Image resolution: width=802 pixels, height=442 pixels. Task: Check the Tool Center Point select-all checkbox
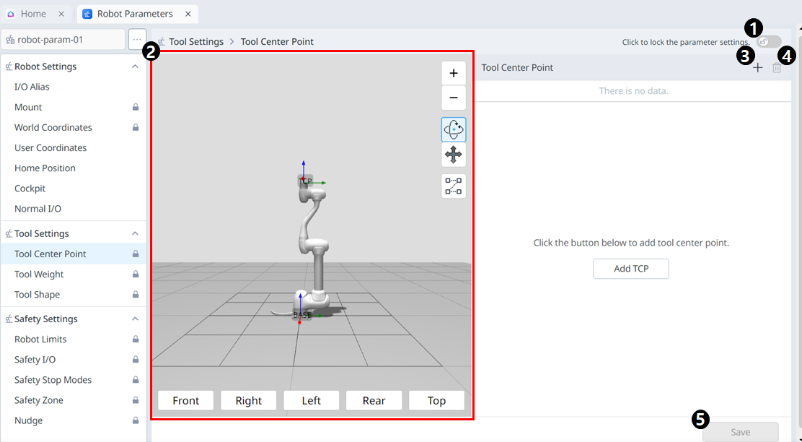coord(777,68)
